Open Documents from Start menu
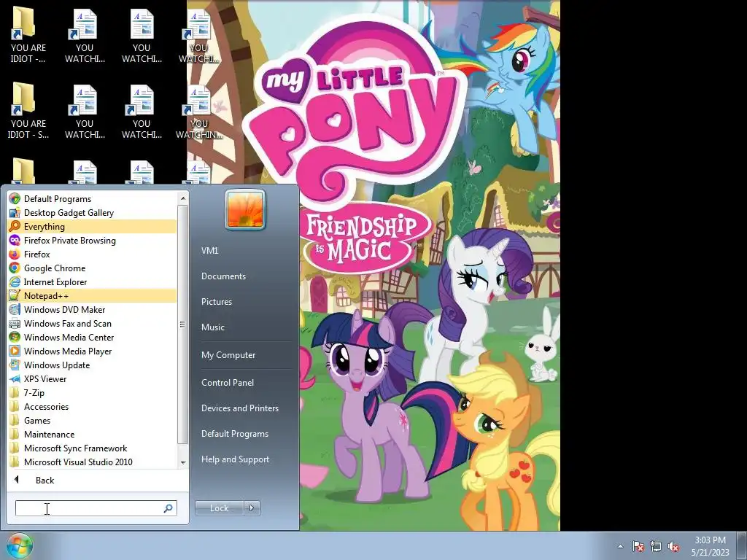The height and width of the screenshot is (560, 747). tap(223, 276)
